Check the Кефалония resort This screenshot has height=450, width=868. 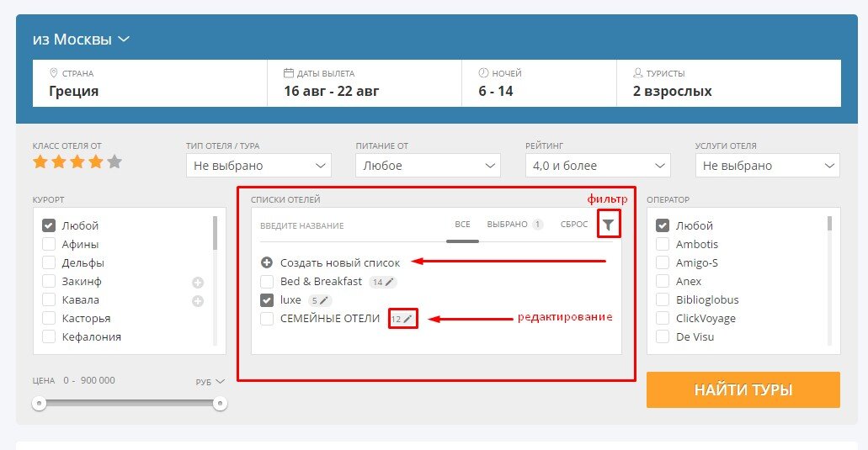tap(49, 336)
